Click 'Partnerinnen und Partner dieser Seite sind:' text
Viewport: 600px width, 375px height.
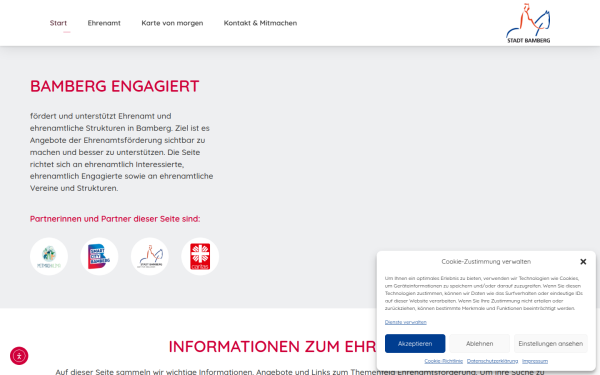click(115, 219)
